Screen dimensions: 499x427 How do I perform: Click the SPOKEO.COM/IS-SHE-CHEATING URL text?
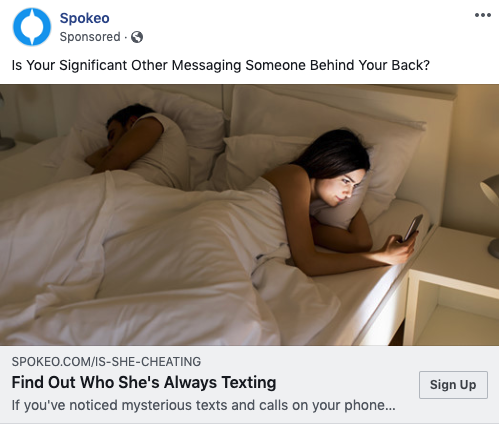tap(106, 362)
